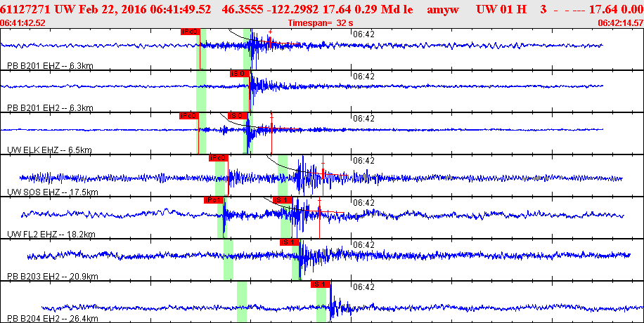Screen dimensions: 644x323
Task: Select the 'PB B204 EH2 -- 26.4km' channel label
Action: [x=53, y=319]
